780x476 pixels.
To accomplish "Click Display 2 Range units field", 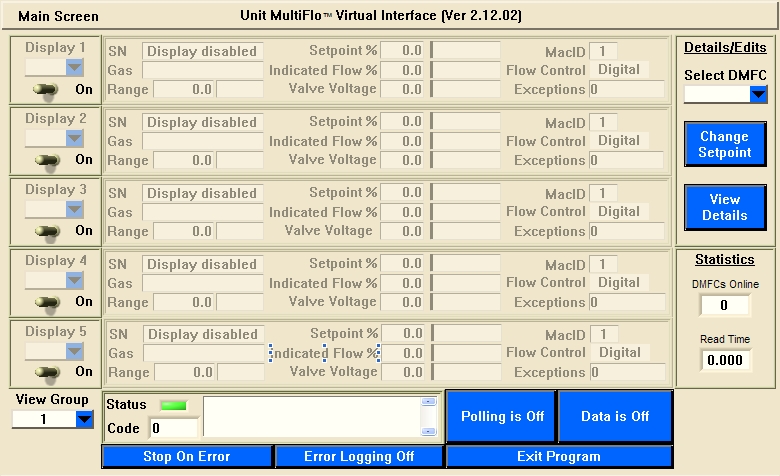I will coord(240,160).
